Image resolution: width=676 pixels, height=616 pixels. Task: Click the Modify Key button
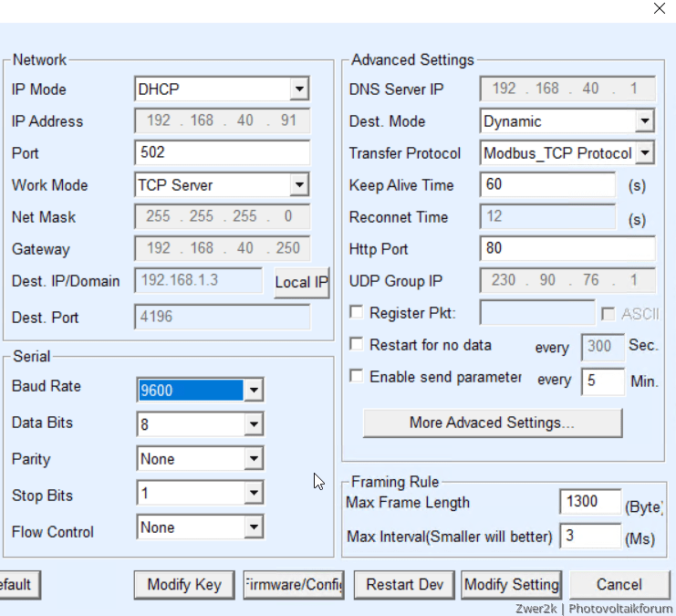[184, 585]
